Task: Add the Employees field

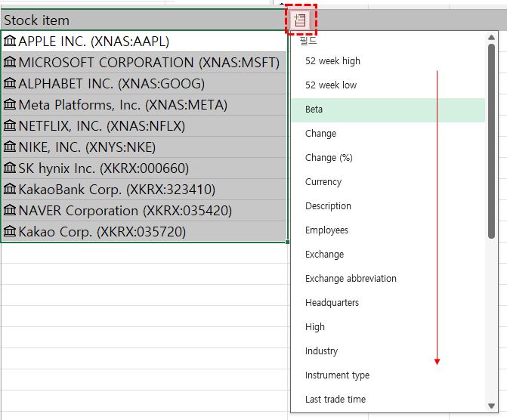Action: [388, 230]
